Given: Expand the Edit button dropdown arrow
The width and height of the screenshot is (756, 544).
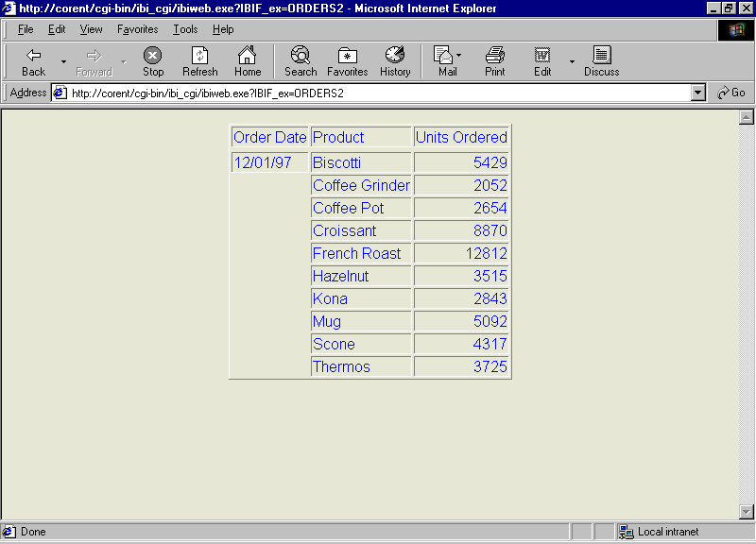Looking at the screenshot, I should (x=572, y=62).
